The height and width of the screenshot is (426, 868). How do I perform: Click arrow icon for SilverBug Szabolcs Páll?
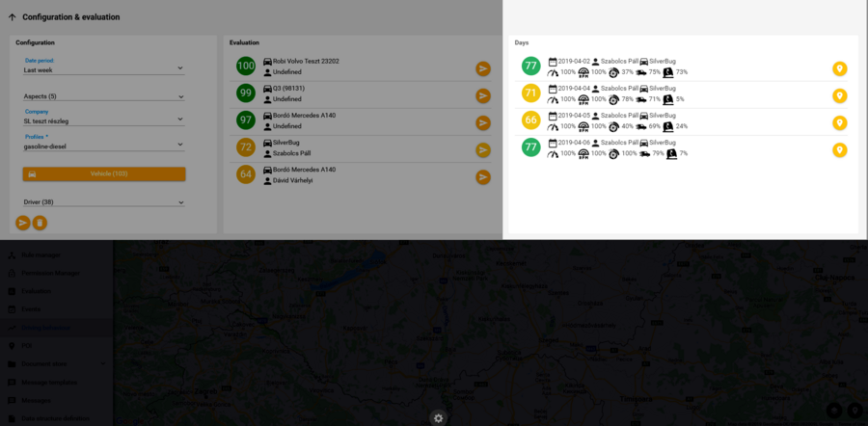point(483,149)
